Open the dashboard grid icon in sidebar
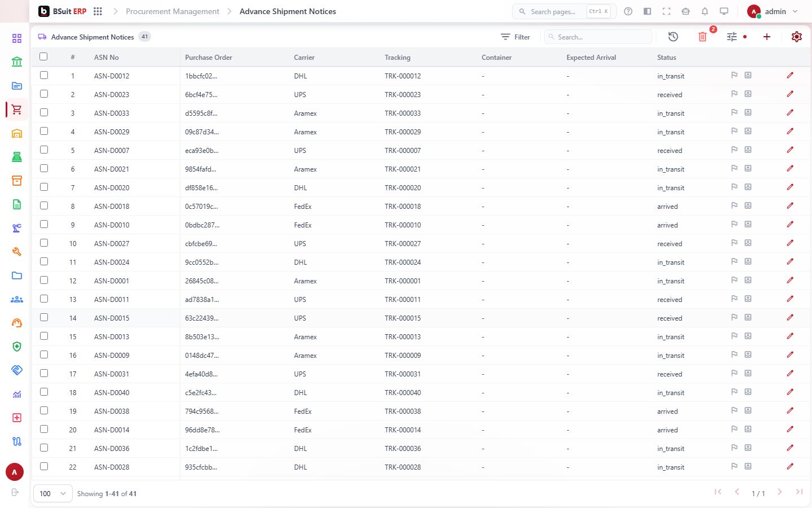 [x=17, y=38]
